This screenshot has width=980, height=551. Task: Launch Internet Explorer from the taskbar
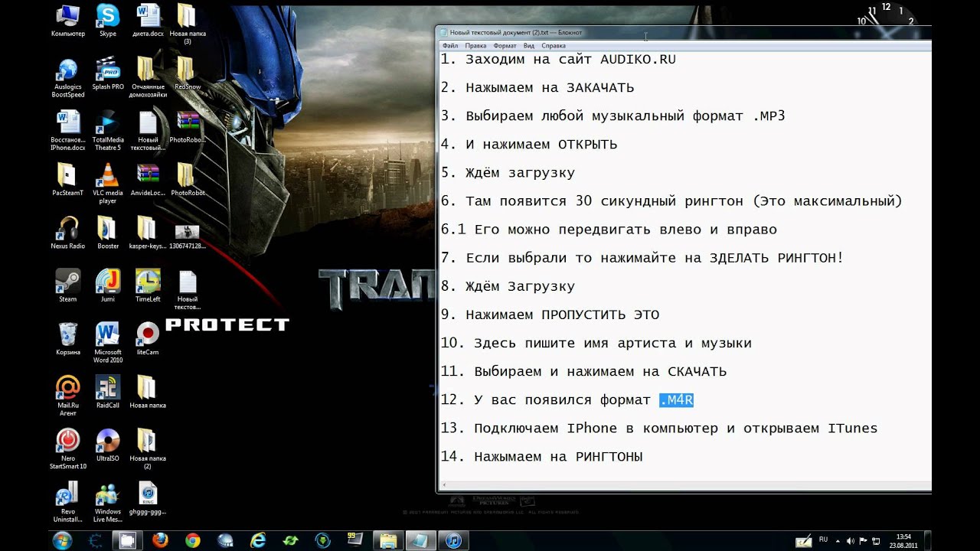(259, 540)
